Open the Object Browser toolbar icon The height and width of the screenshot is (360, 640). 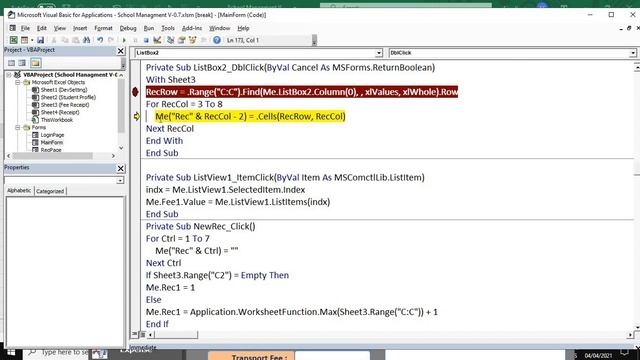pos(192,40)
